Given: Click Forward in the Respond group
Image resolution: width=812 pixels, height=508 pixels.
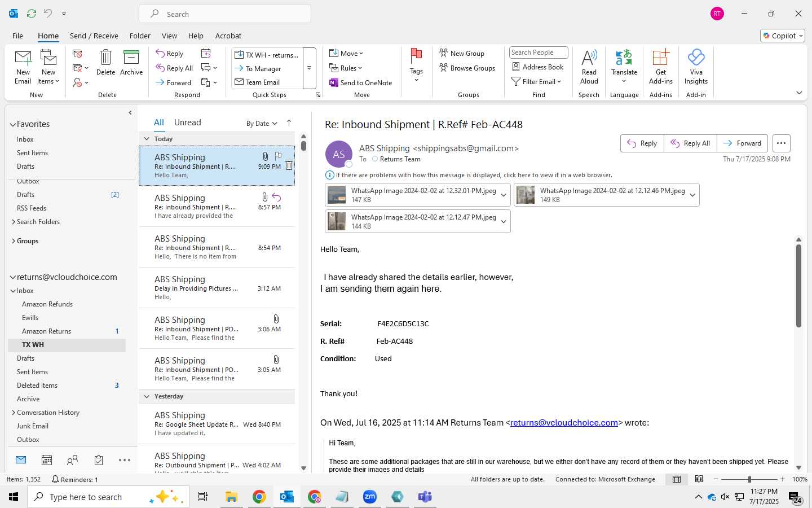Looking at the screenshot, I should (x=174, y=82).
